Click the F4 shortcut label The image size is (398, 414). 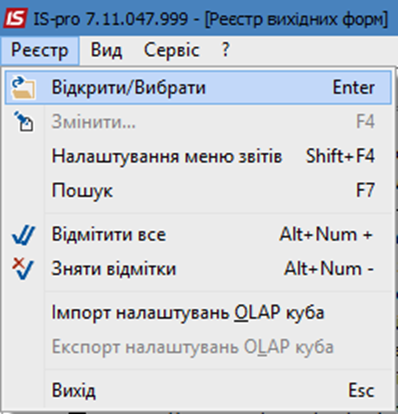coord(365,122)
